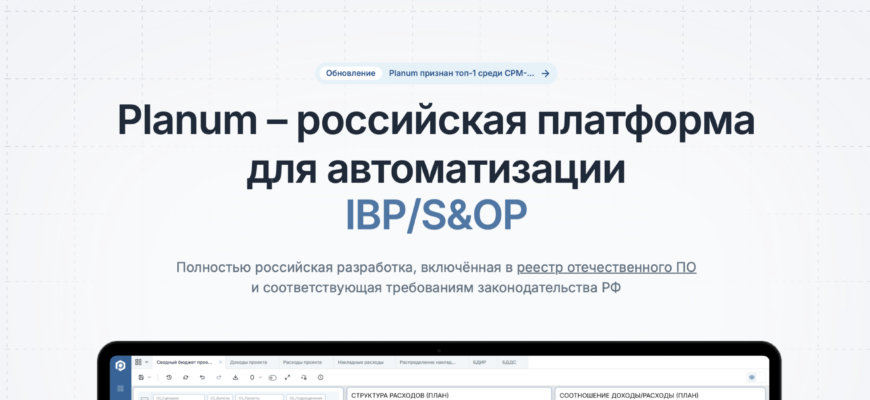Close the 'Сводный бюджет прое...' tab
This screenshot has height=400, width=870.
tap(220, 362)
